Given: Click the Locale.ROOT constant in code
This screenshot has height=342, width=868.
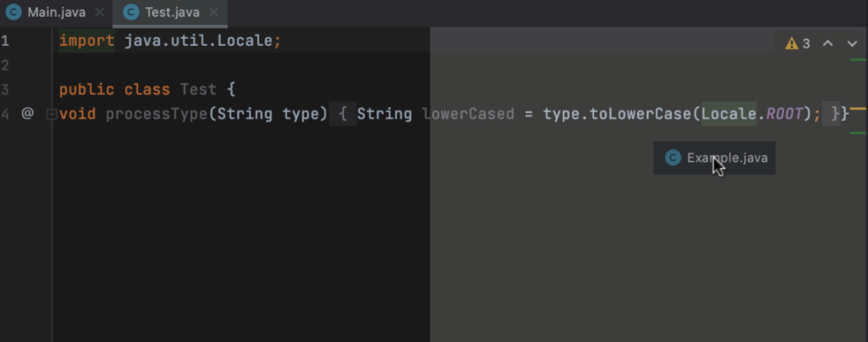Looking at the screenshot, I should tap(784, 113).
